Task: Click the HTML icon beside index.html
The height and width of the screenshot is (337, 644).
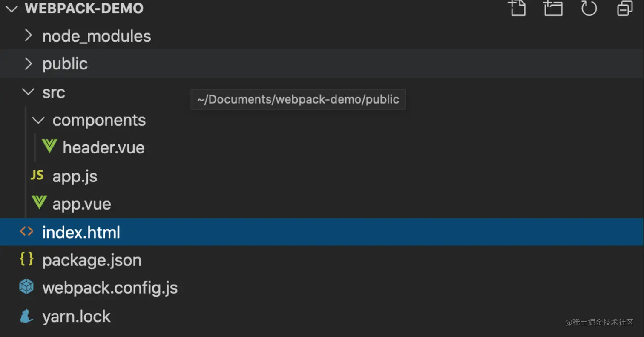Action: (x=27, y=231)
